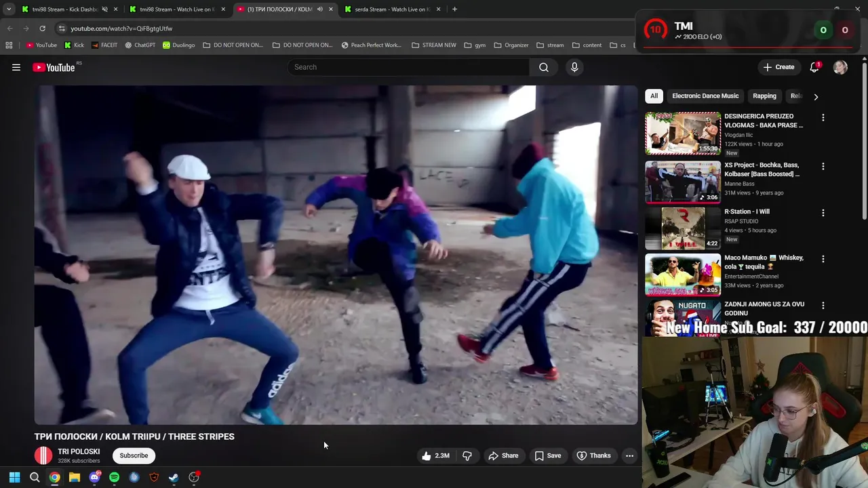Image resolution: width=868 pixels, height=488 pixels.
Task: Open Windows taskbar search
Action: point(35,477)
